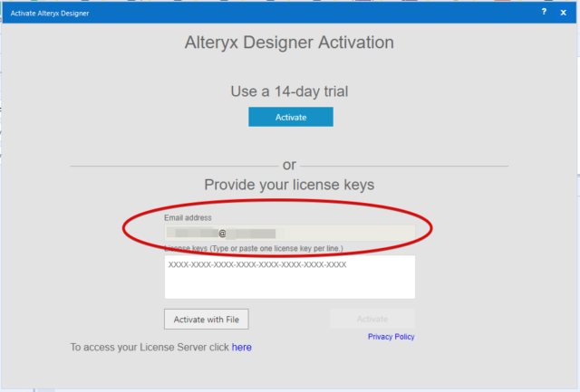Close the Activate Alteryx Designer dialog

point(564,13)
